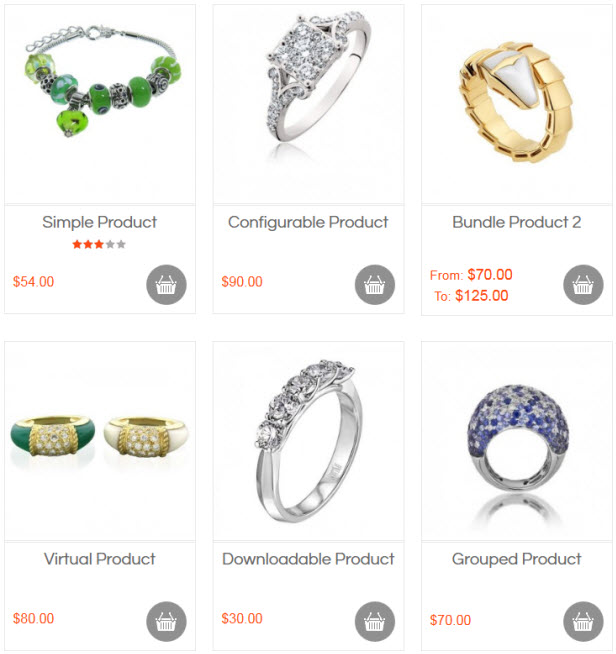Image resolution: width=616 pixels, height=654 pixels.
Task: Add Bundle Product 2 via basket icon
Action: [583, 284]
